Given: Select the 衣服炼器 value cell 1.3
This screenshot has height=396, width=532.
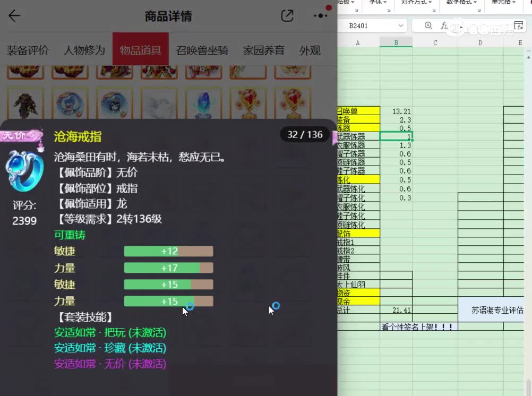Looking at the screenshot, I should point(396,145).
